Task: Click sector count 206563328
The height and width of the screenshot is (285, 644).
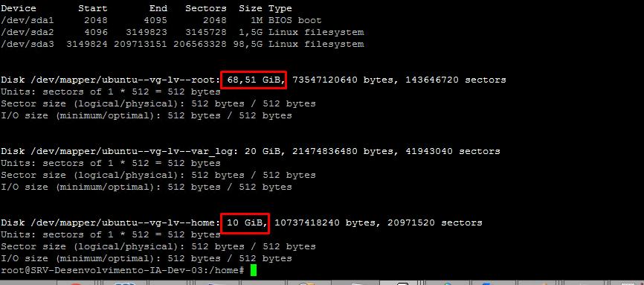Action: [x=200, y=44]
